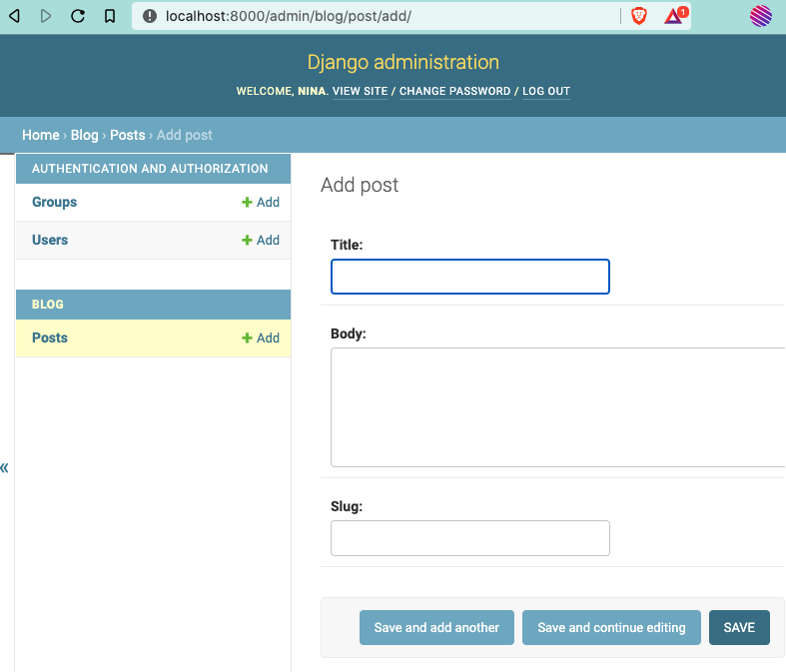
Task: Focus the Title input field
Action: [470, 277]
